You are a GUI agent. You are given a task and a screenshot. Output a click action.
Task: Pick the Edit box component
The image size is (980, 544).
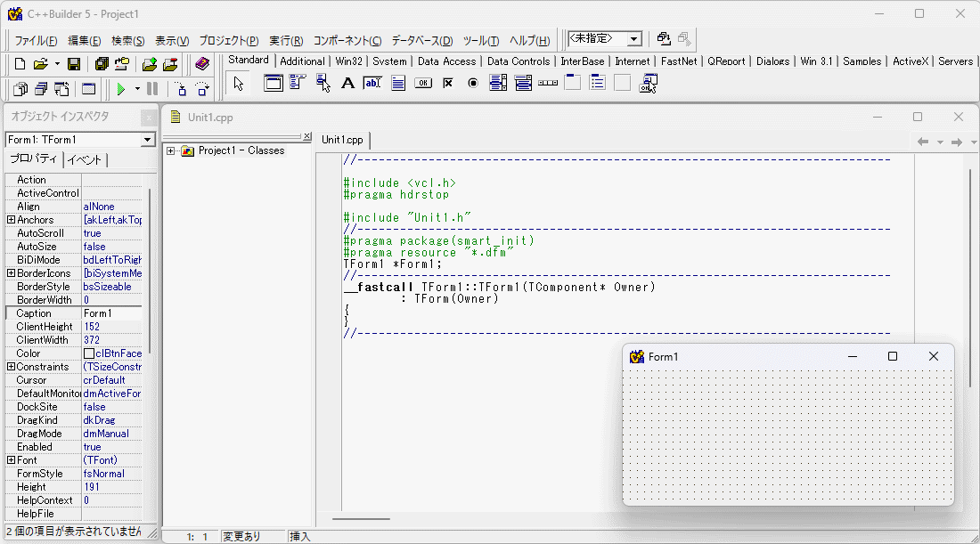click(372, 83)
